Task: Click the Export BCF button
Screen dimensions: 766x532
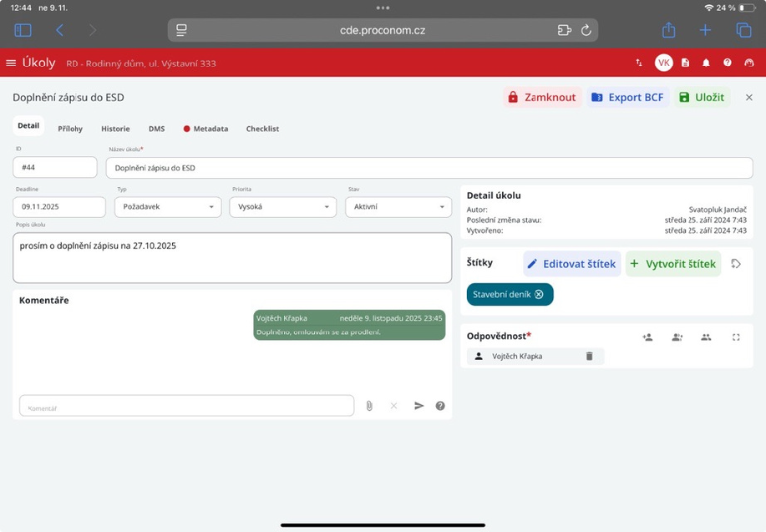Action: (x=627, y=98)
